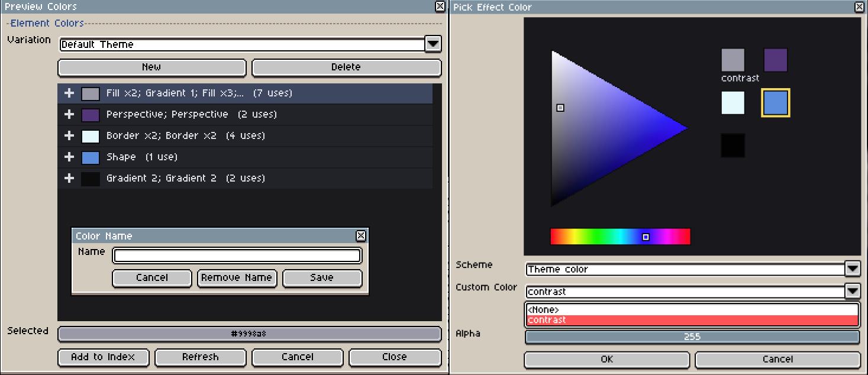The width and height of the screenshot is (868, 375).
Task: Select the purple swatch in picker
Action: click(776, 60)
